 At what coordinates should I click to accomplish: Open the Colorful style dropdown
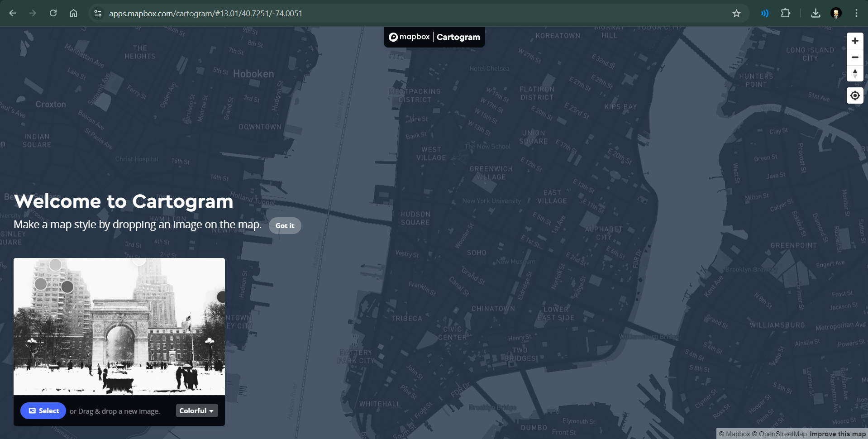point(196,410)
